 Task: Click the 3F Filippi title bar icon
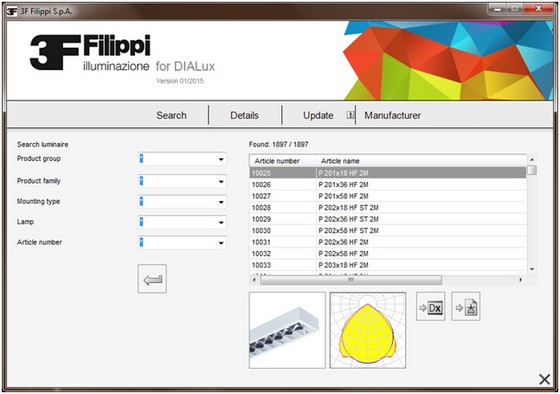click(x=11, y=11)
